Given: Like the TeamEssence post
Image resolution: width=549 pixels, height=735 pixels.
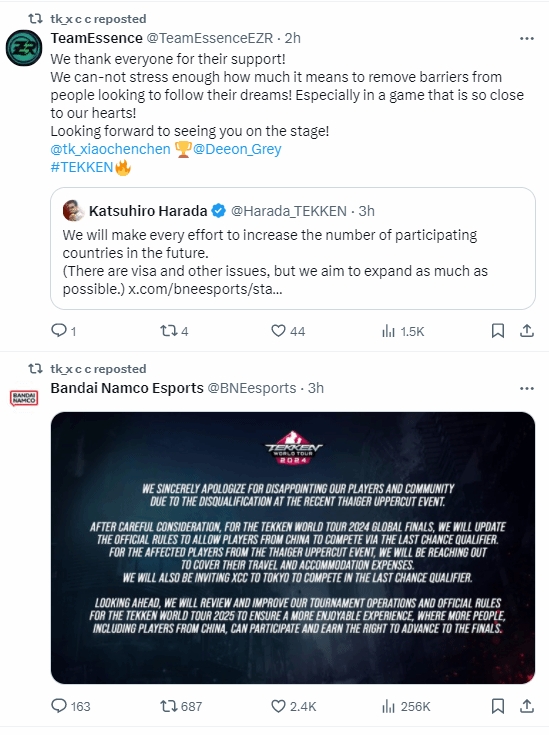Looking at the screenshot, I should tap(288, 331).
